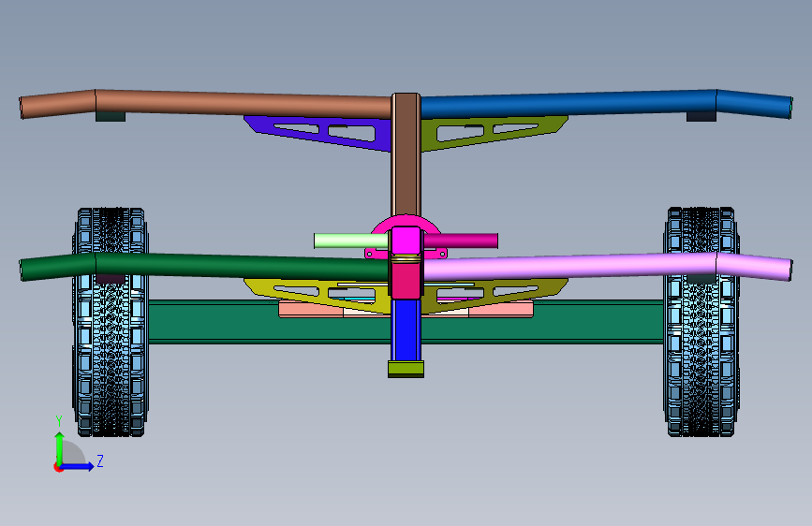Click the "Y" axis label
812x526 pixels.
click(59, 421)
